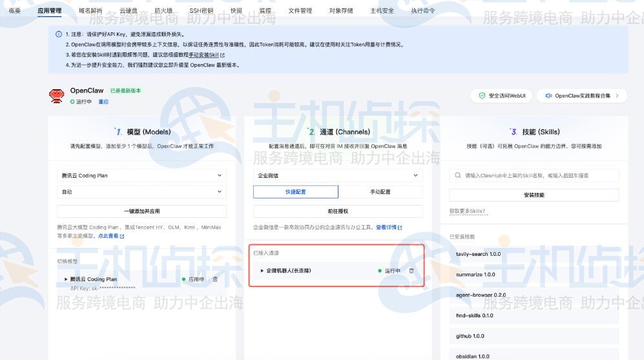Screen dimensions: 644x360
Task: Open the SSH密钥 tab
Action: (202, 11)
